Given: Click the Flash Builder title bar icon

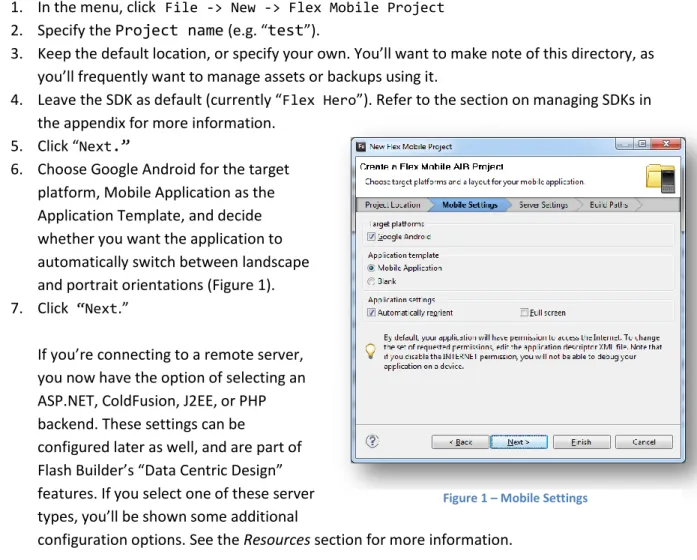Looking at the screenshot, I should click(361, 146).
